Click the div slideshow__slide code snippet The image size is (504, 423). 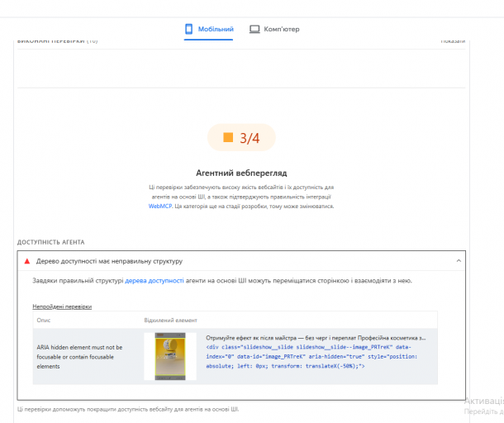point(311,356)
